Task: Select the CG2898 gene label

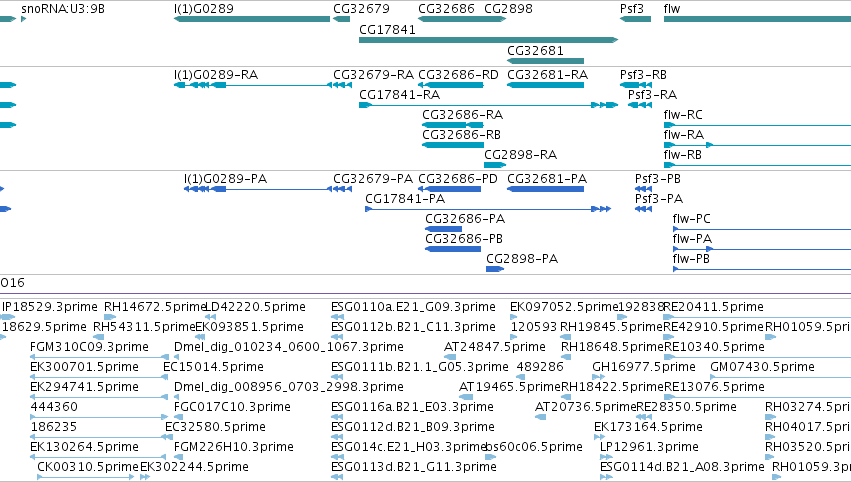Action: pyautogui.click(x=508, y=9)
